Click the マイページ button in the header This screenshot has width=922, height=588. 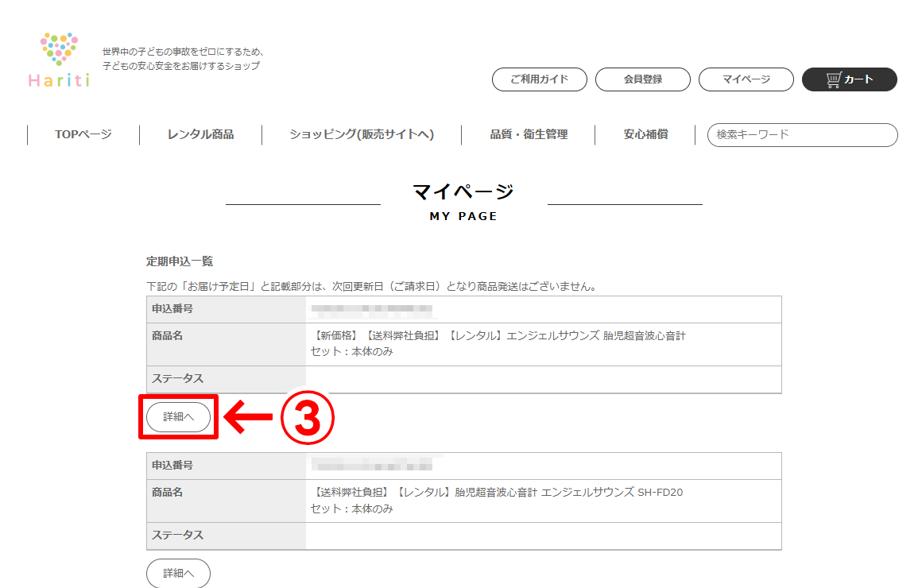(x=746, y=79)
